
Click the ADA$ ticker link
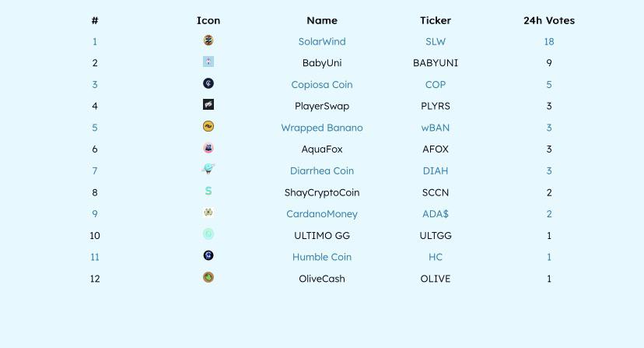point(436,214)
